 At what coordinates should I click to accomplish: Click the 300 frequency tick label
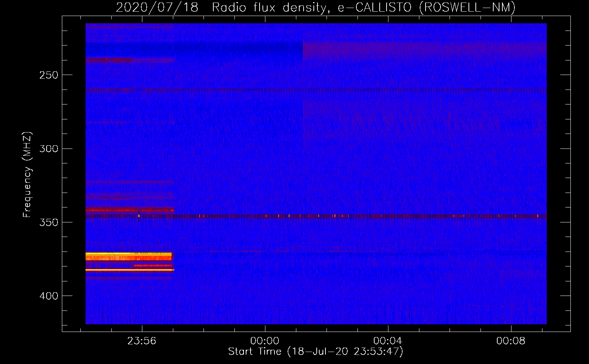(x=49, y=149)
